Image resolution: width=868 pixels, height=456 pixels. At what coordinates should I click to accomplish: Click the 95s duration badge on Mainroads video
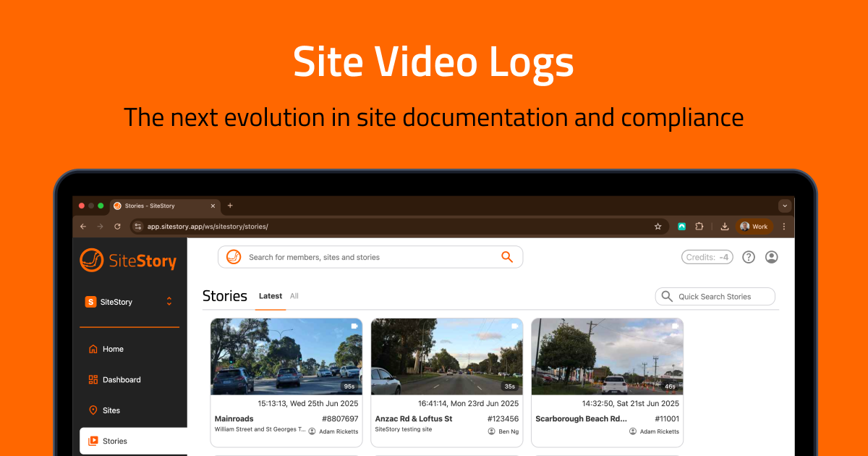point(348,387)
